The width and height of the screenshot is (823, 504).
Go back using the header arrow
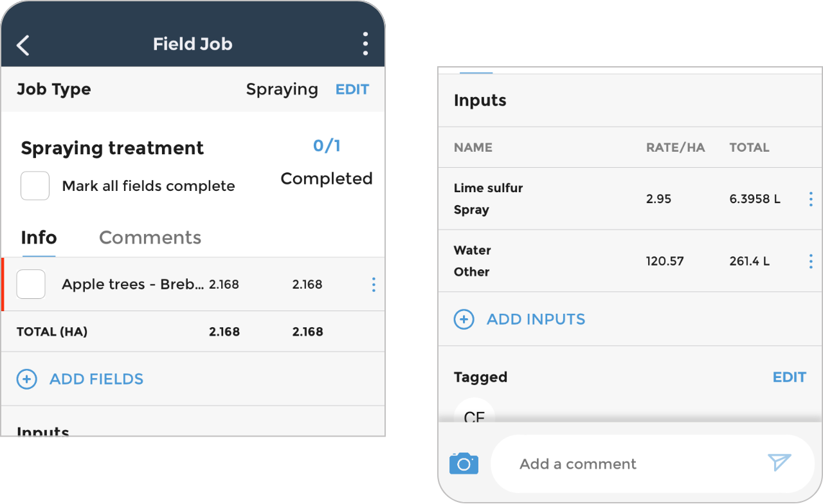(x=23, y=45)
